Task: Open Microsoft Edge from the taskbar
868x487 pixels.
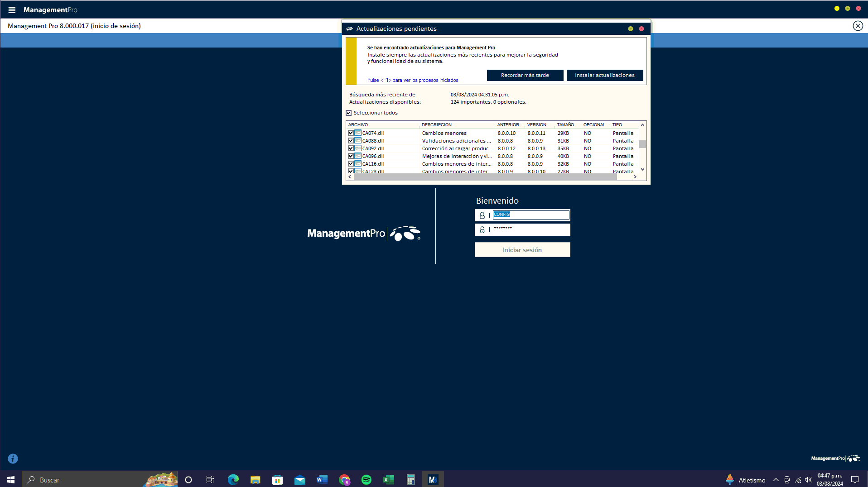Action: 233,480
